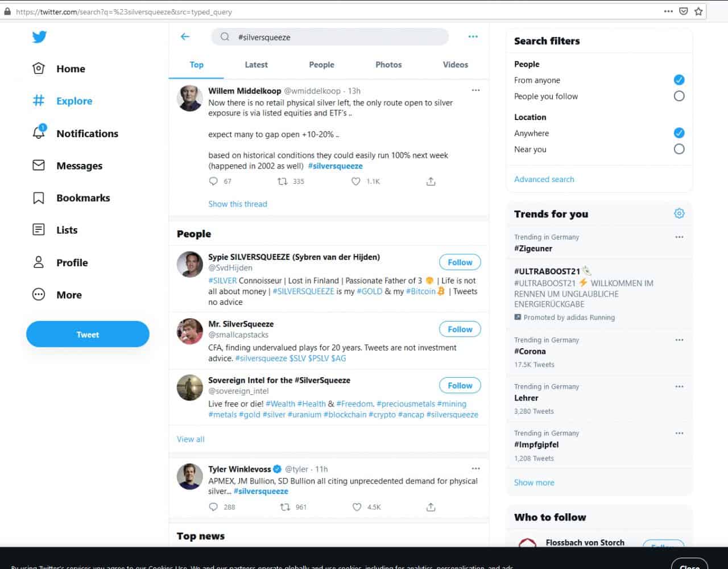Open more options for Willem Middelkoop's tweet
728x569 pixels.
[x=475, y=90]
